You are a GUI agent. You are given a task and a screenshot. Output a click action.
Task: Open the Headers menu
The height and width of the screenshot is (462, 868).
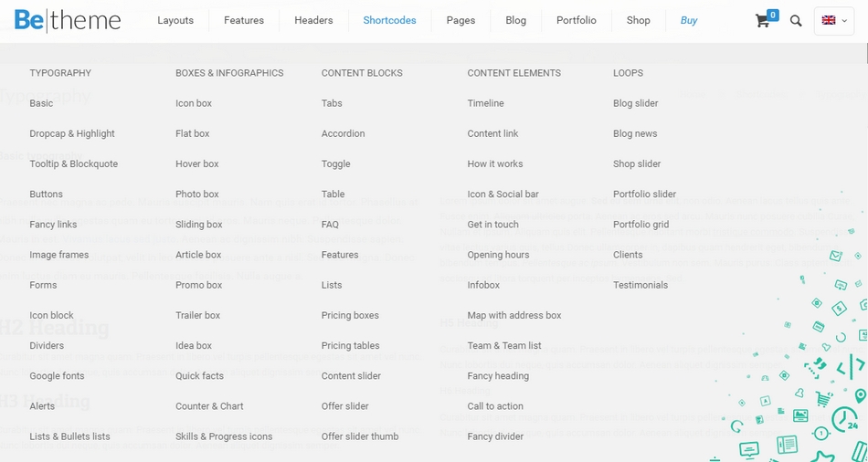(313, 20)
